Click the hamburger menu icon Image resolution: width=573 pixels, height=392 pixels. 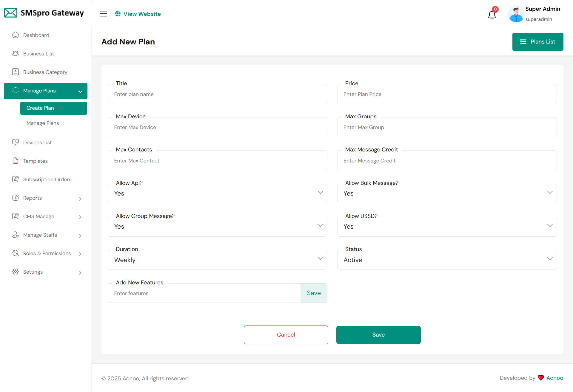click(103, 14)
